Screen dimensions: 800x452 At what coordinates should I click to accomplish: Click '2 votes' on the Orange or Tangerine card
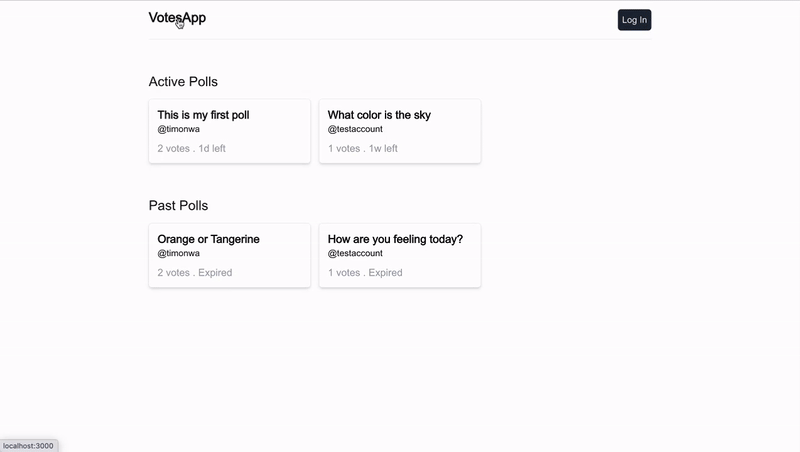pos(173,272)
